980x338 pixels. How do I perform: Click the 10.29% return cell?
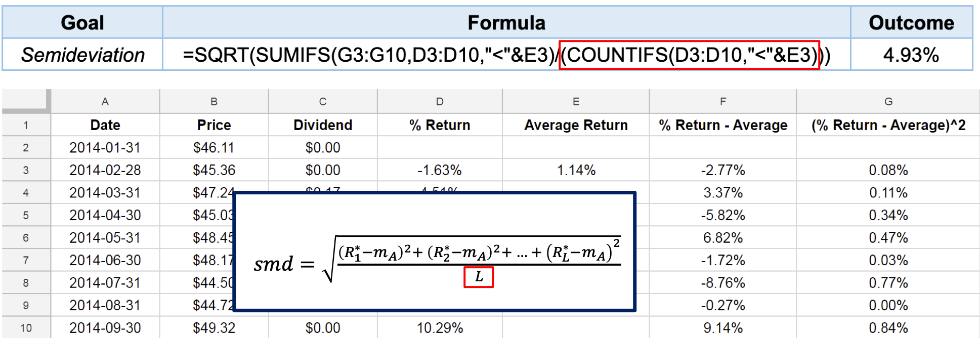(x=440, y=328)
